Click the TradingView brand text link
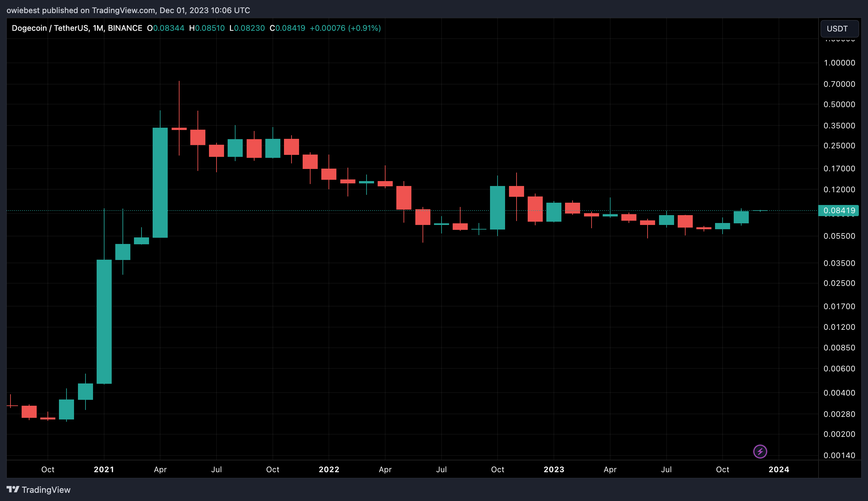868x501 pixels. click(x=46, y=490)
